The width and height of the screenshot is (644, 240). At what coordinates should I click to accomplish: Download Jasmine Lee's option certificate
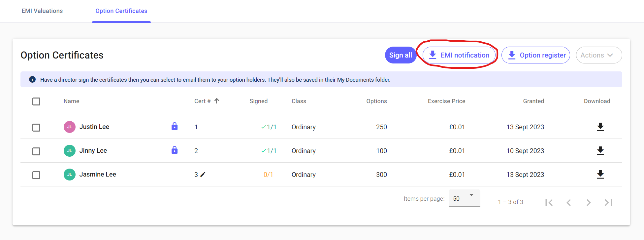pos(600,175)
